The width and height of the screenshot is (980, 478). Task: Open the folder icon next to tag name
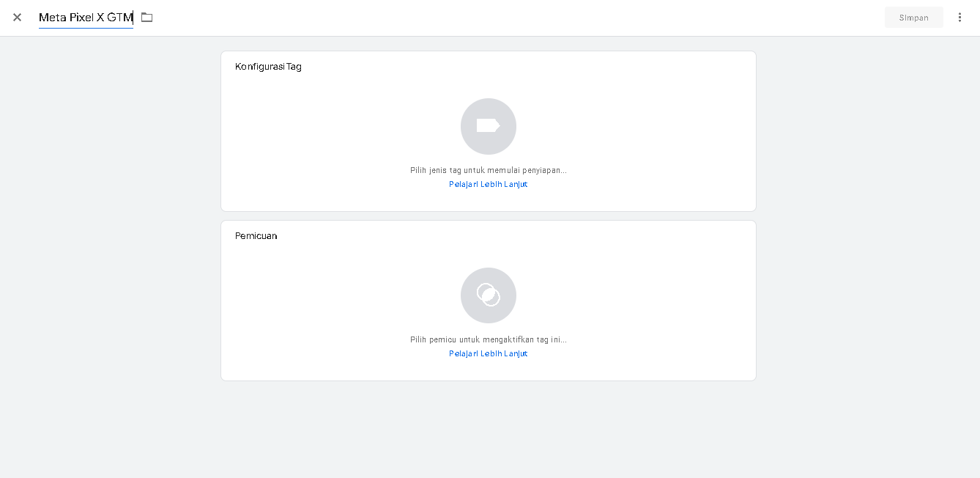147,17
